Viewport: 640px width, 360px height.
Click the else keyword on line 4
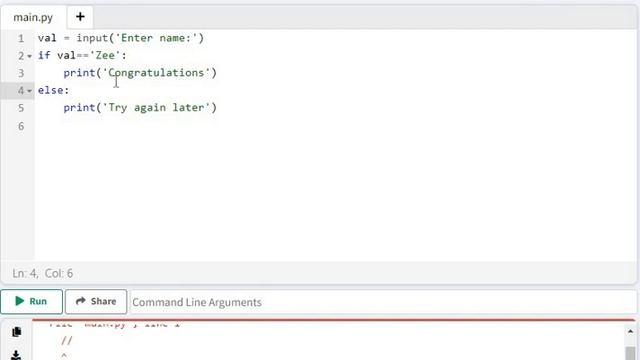tap(50, 90)
